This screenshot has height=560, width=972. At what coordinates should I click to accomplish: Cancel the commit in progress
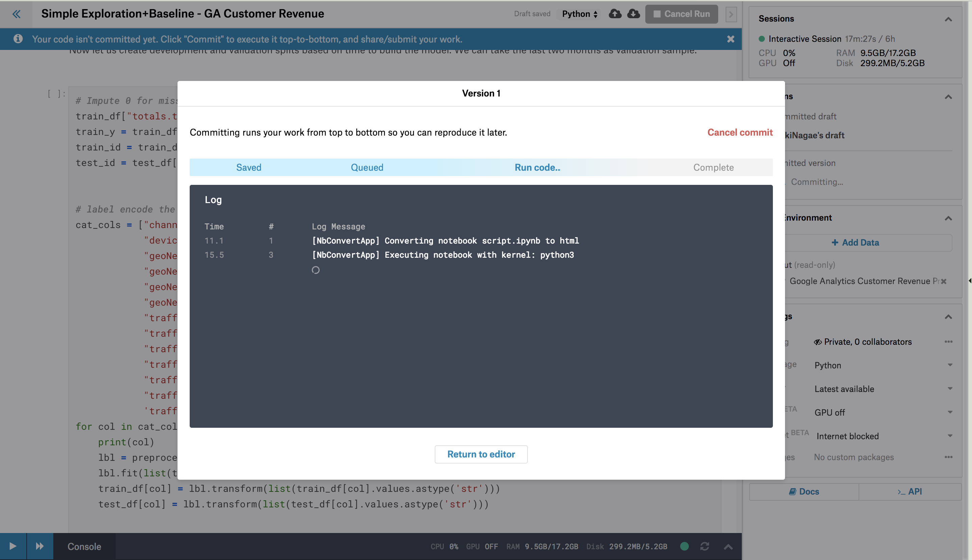coord(739,132)
